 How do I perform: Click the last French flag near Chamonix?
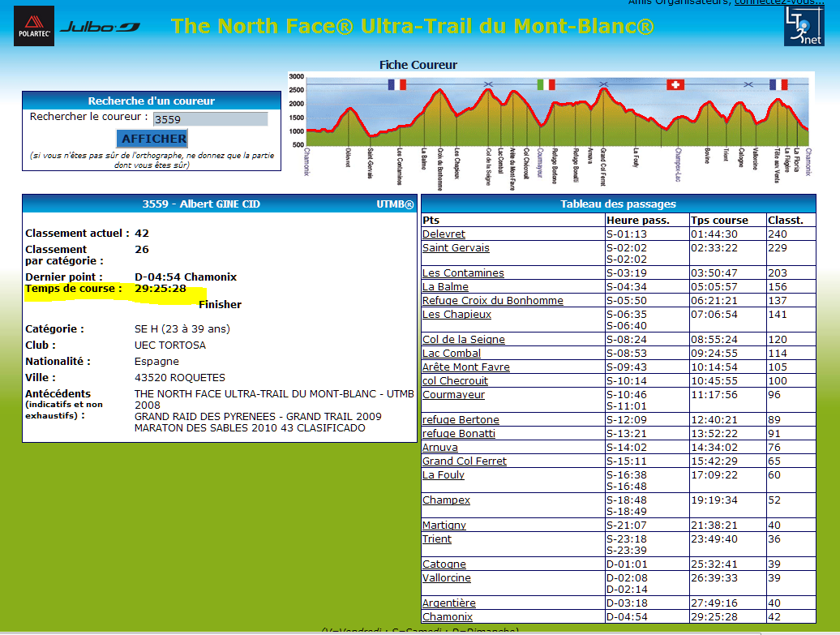click(778, 84)
